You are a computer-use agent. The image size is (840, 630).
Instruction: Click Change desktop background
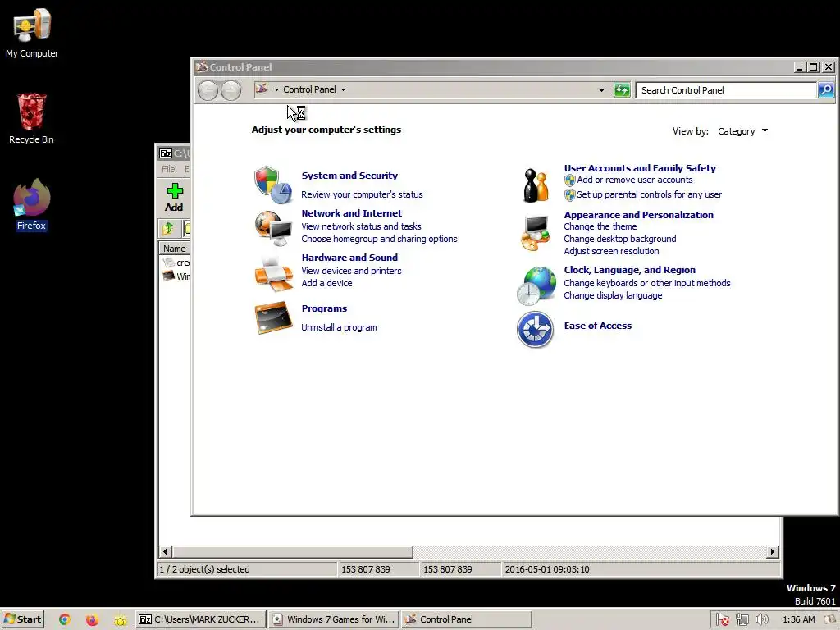pyautogui.click(x=620, y=239)
